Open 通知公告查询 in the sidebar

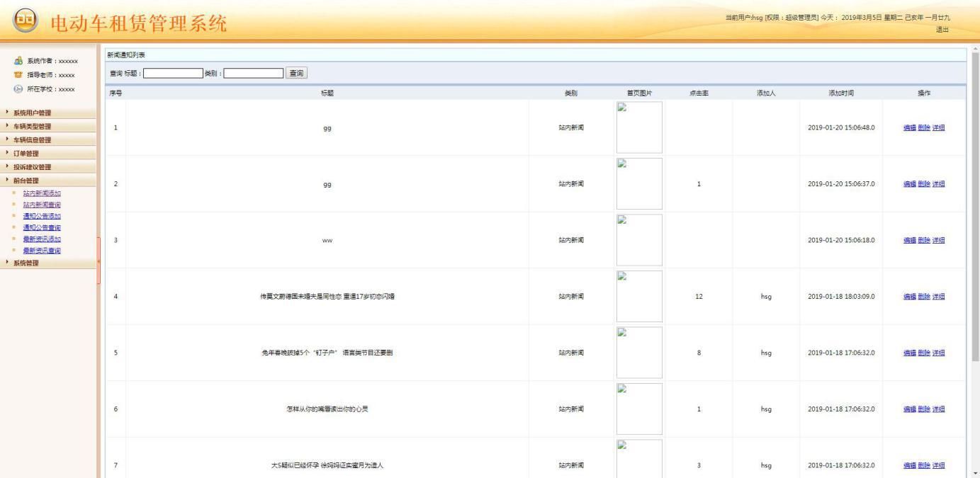coord(42,227)
